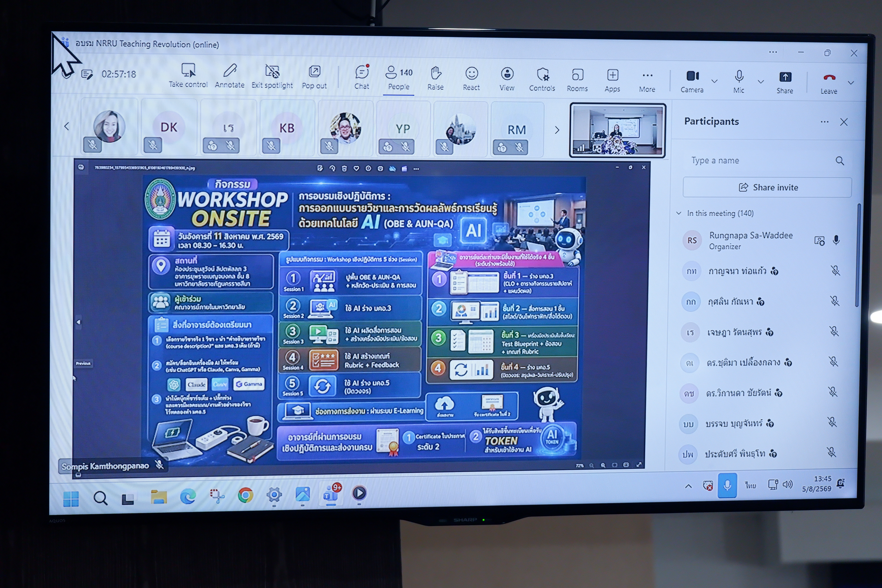Rotate the image in the Photos viewer

tap(332, 168)
